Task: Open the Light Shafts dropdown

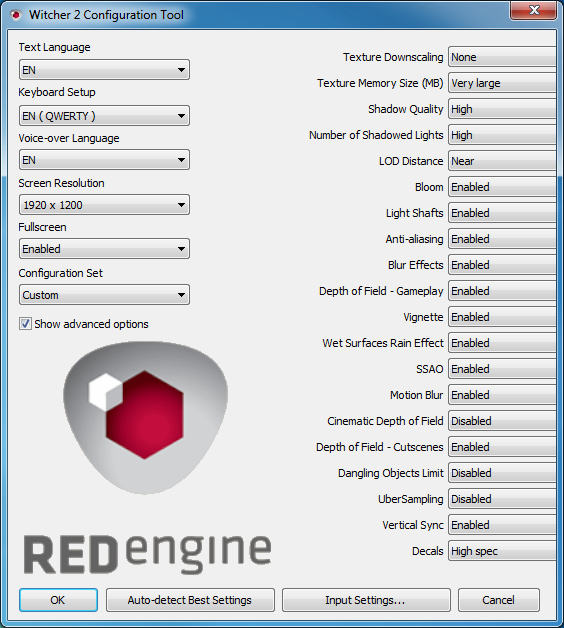Action: [502, 213]
